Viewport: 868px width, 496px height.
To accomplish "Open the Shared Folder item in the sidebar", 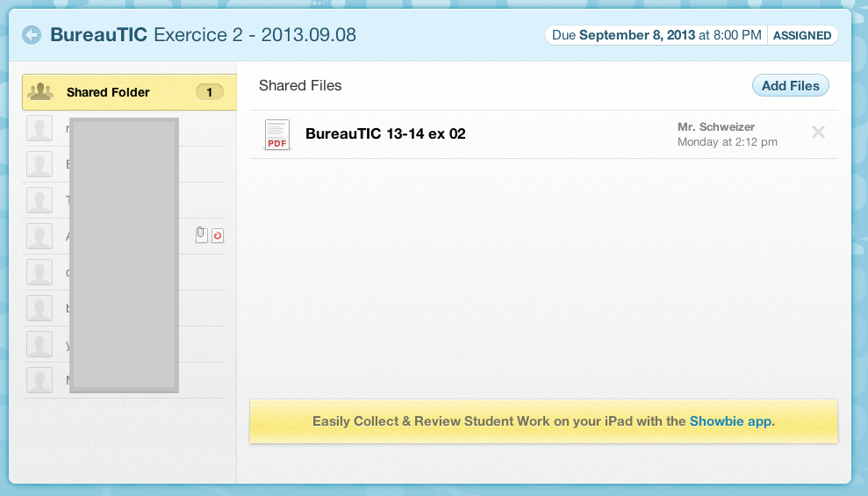I will pos(108,92).
